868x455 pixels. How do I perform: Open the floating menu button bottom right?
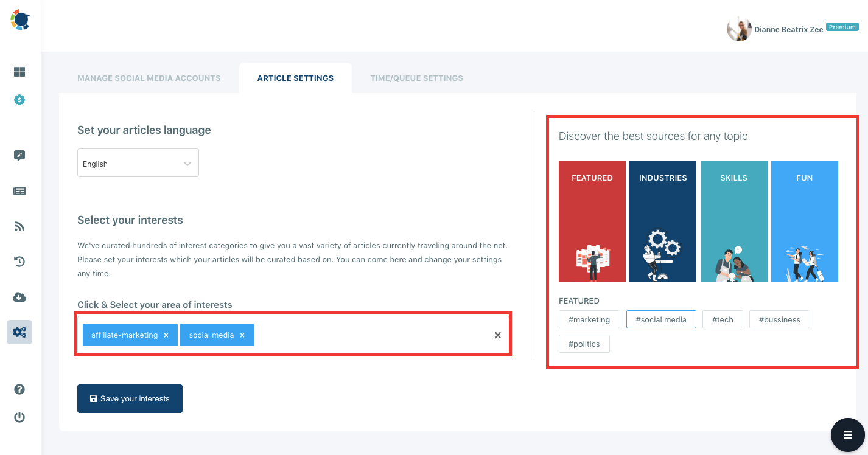pos(847,435)
